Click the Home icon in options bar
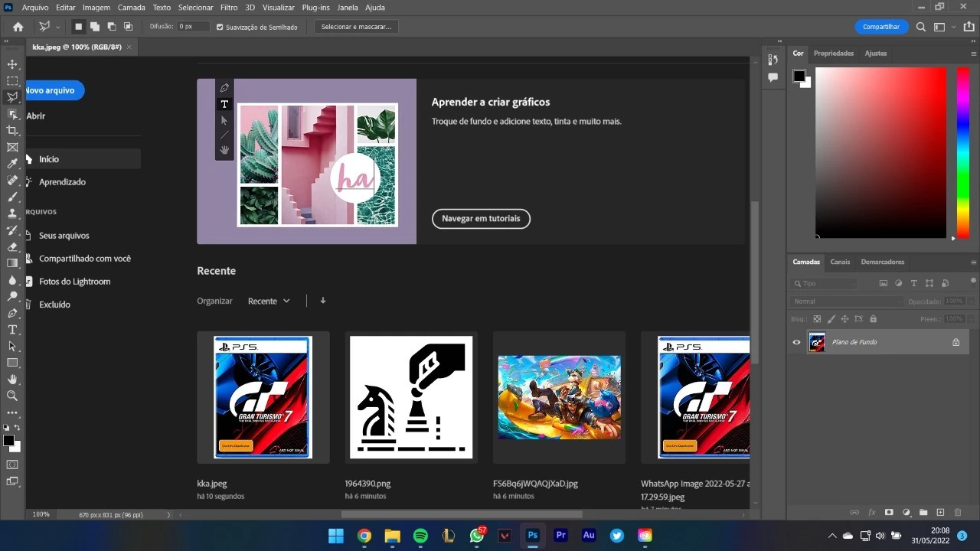The width and height of the screenshot is (980, 551). pyautogui.click(x=18, y=27)
